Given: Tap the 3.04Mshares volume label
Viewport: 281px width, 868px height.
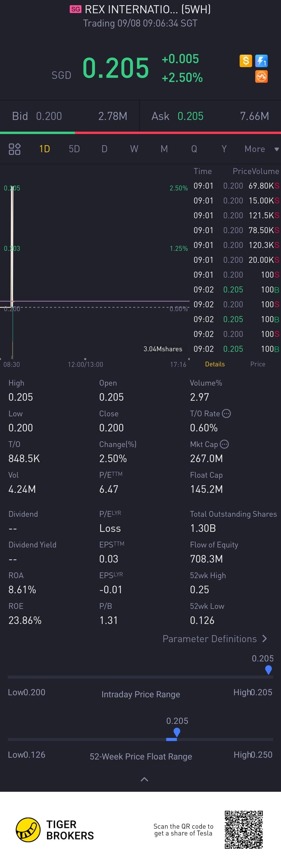Looking at the screenshot, I should tap(163, 349).
